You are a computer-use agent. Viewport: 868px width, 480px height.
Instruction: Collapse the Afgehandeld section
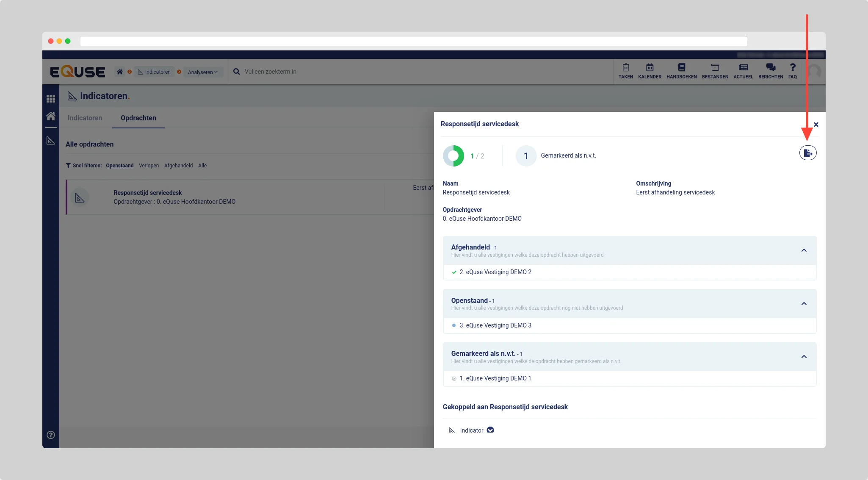click(x=804, y=250)
